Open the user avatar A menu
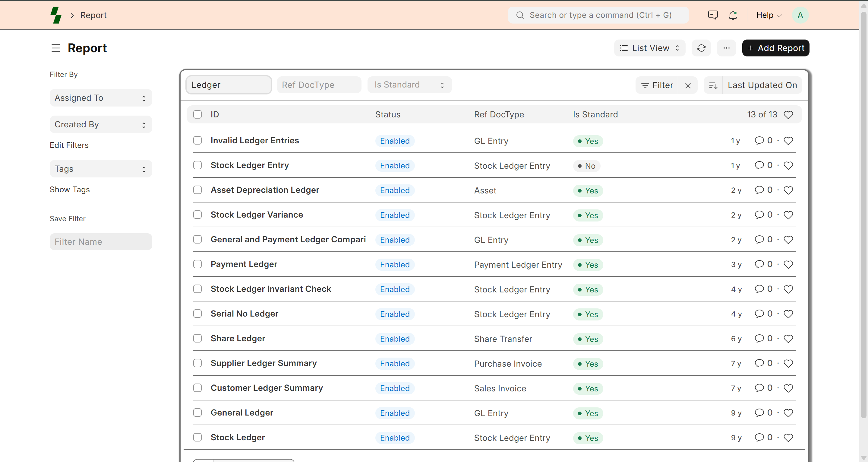Image resolution: width=868 pixels, height=462 pixels. click(x=800, y=15)
